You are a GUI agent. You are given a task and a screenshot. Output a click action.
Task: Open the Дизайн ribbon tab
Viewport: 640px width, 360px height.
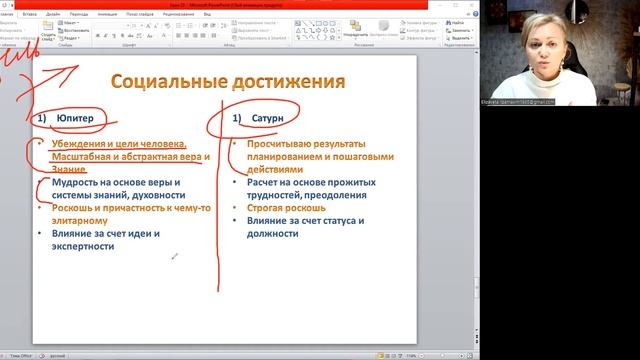coord(53,14)
